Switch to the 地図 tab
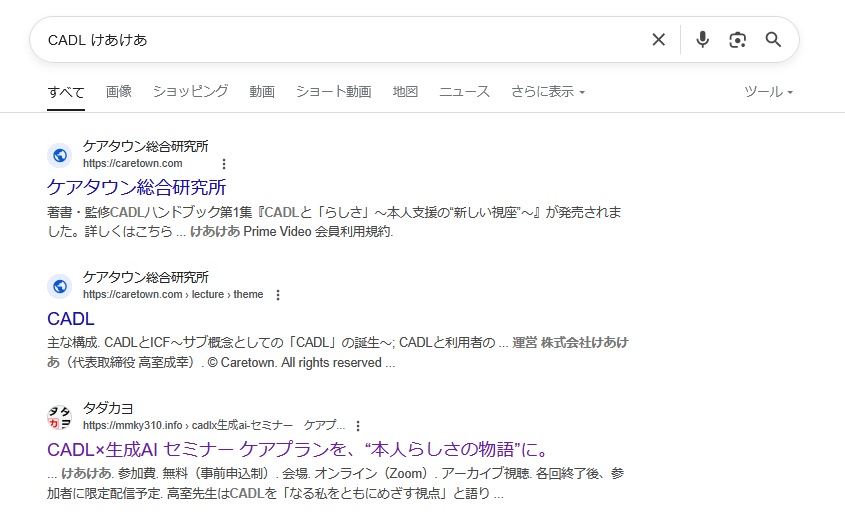Screen dimensions: 845x519 click(405, 92)
